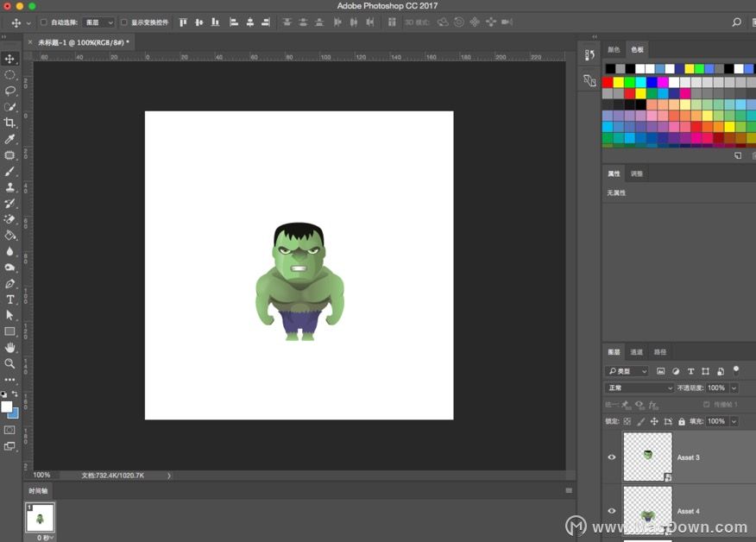Image resolution: width=756 pixels, height=542 pixels.
Task: Select the Elliptical Marquee tool
Action: click(9, 75)
